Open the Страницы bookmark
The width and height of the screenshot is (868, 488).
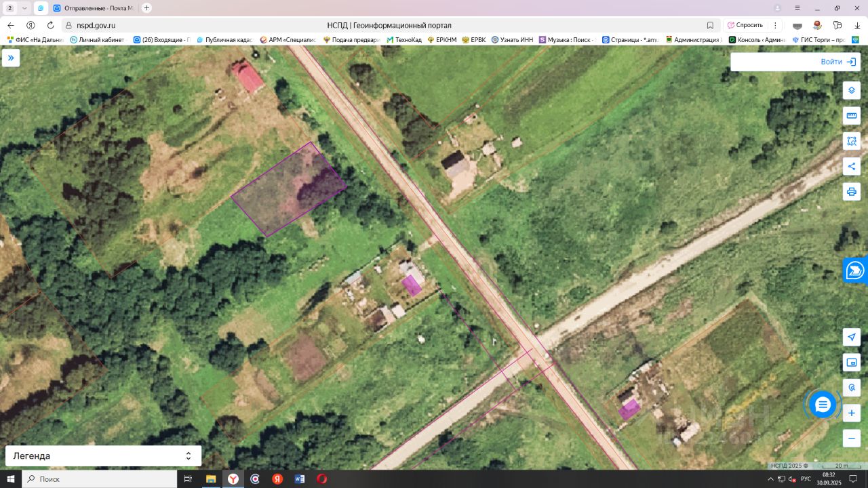[631, 40]
